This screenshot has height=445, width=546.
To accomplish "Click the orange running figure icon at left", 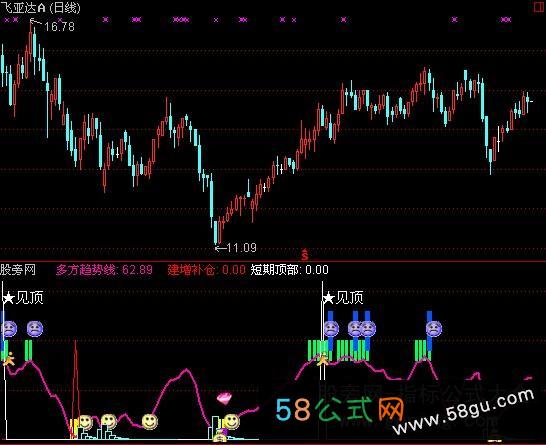I will click(x=9, y=359).
